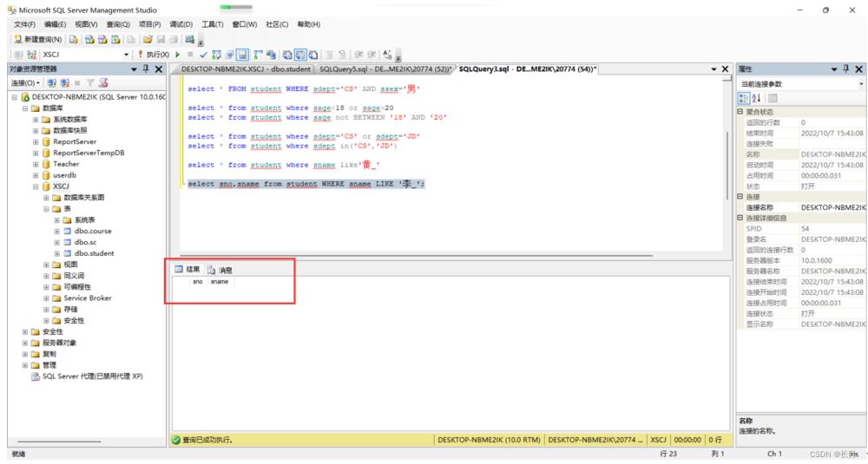
Task: Switch to the SQLQuery5.sql document tab
Action: (385, 69)
